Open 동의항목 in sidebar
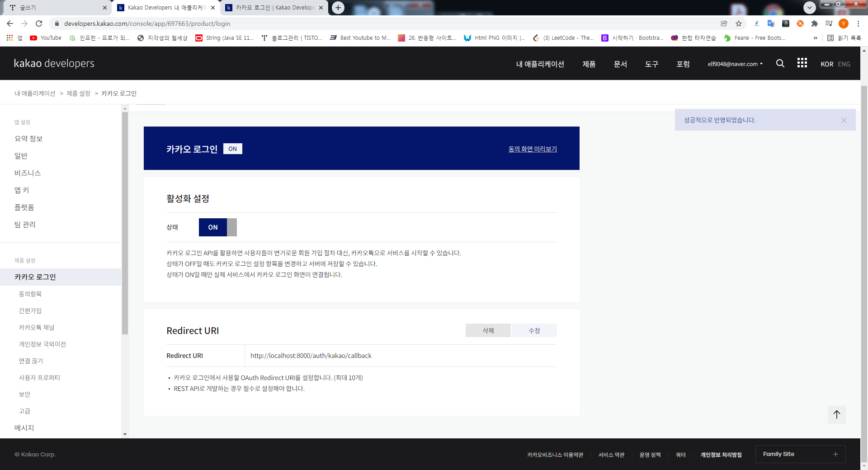Screen dimensions: 868x470 [30, 294]
